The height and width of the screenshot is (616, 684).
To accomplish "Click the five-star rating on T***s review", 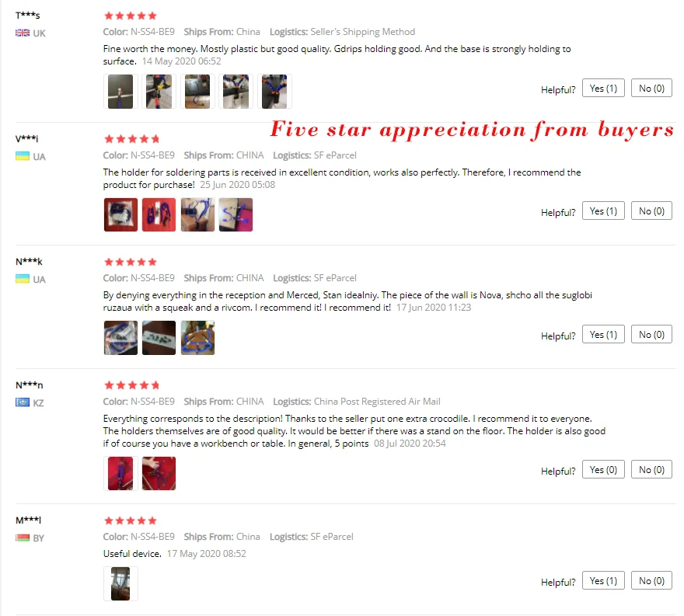I will [131, 16].
